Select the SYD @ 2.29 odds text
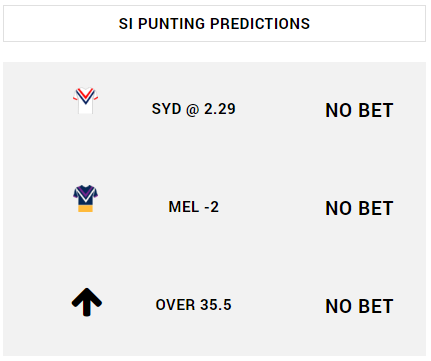 coord(194,109)
